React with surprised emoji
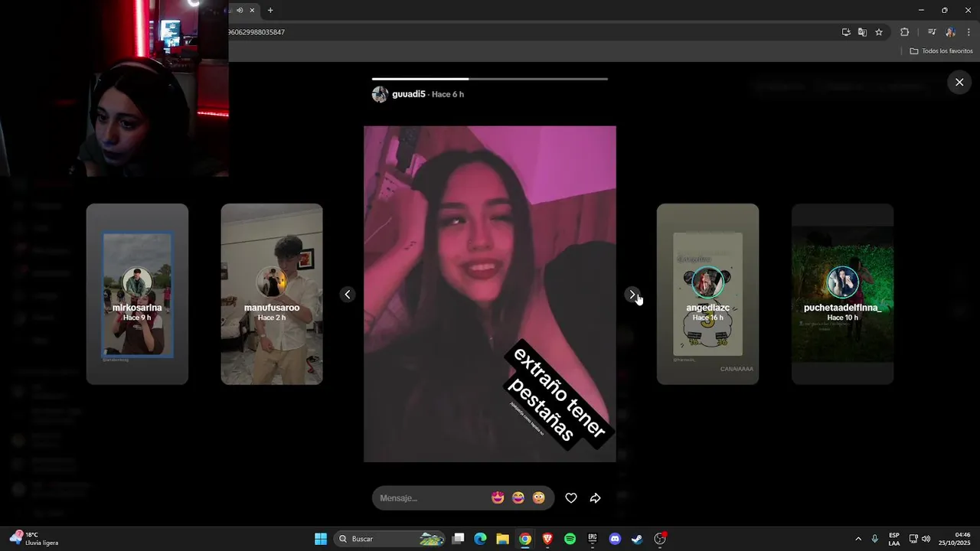The height and width of the screenshot is (551, 980). [x=539, y=498]
